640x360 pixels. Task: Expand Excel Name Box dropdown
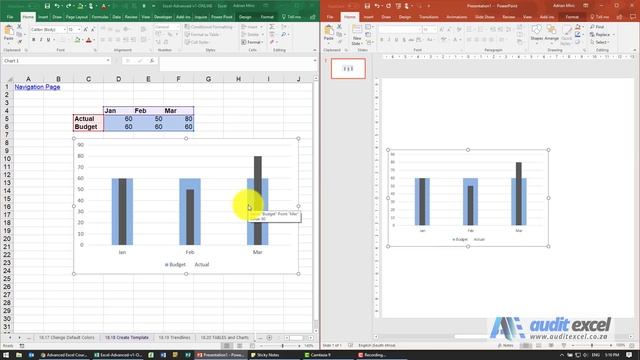108,61
